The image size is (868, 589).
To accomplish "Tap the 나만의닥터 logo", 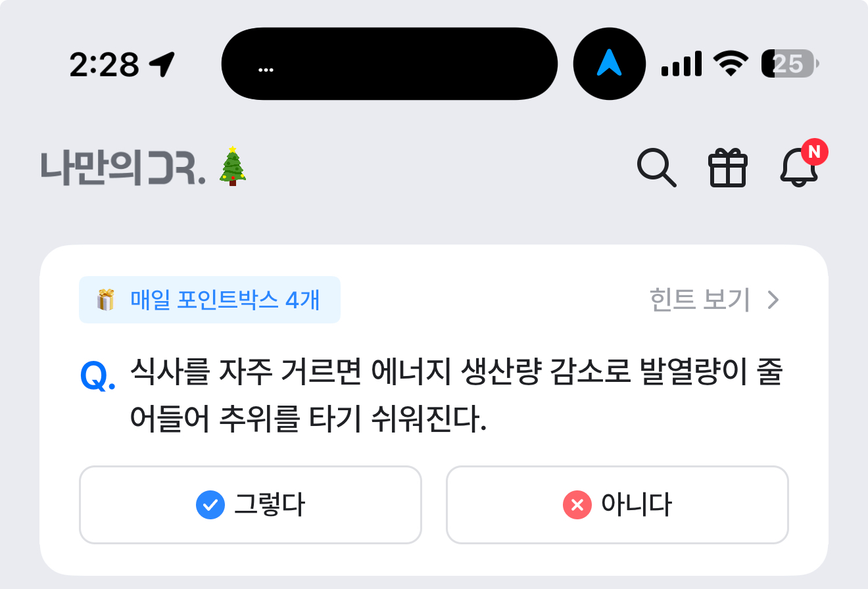I will 123,168.
